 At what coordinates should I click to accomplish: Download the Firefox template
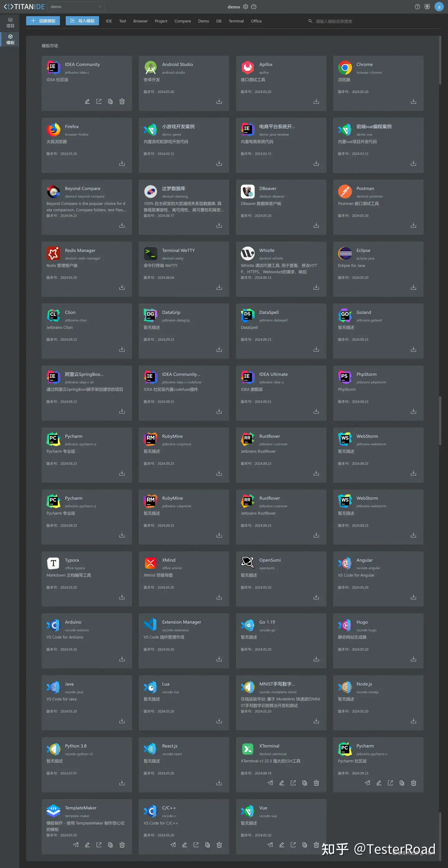[x=122, y=164]
